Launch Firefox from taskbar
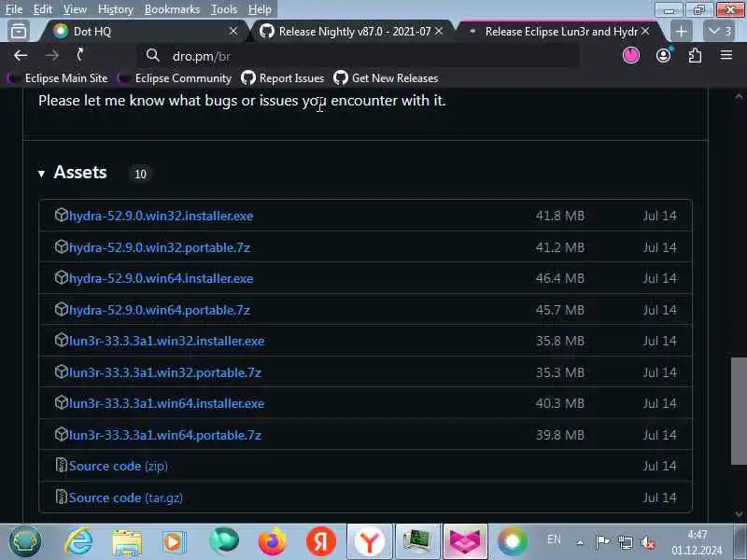The width and height of the screenshot is (747, 560). point(272,542)
